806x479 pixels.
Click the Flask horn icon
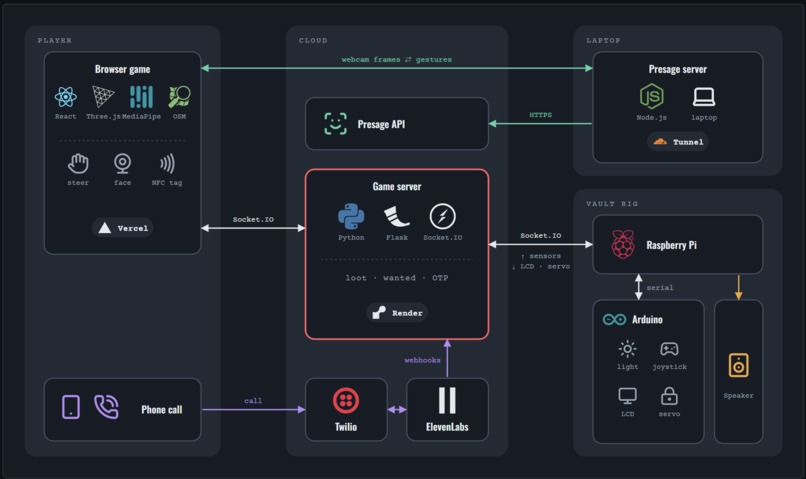[396, 216]
